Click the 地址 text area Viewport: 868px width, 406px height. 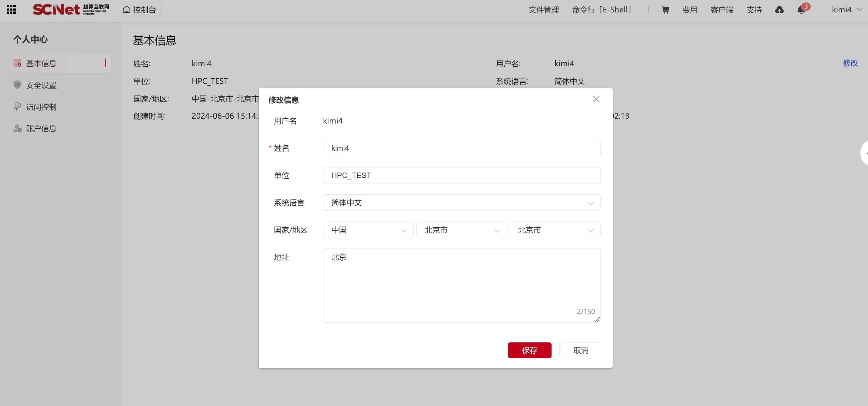pos(461,285)
